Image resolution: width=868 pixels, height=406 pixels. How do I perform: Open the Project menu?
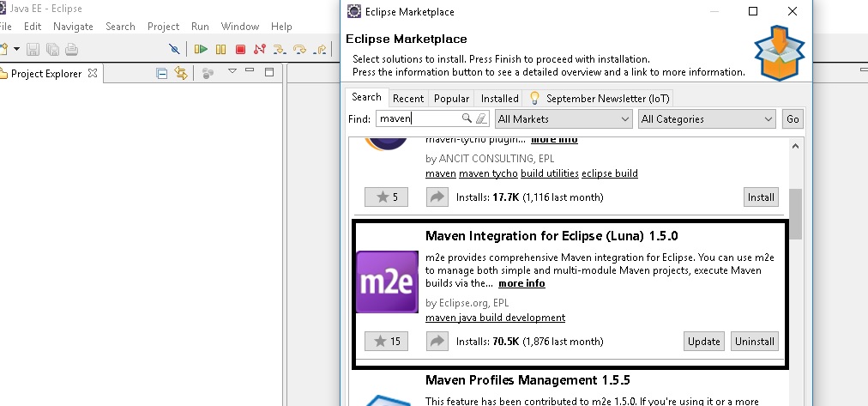pyautogui.click(x=163, y=26)
